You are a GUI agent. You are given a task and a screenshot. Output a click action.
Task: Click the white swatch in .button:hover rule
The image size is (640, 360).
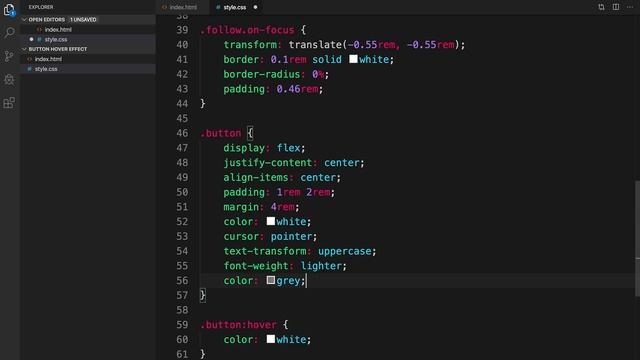271,339
